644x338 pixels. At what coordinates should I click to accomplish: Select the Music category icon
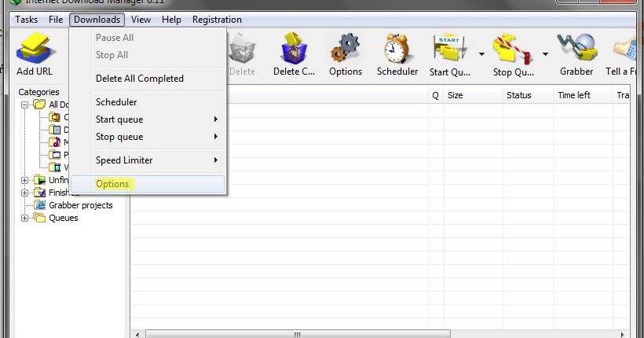pos(55,142)
